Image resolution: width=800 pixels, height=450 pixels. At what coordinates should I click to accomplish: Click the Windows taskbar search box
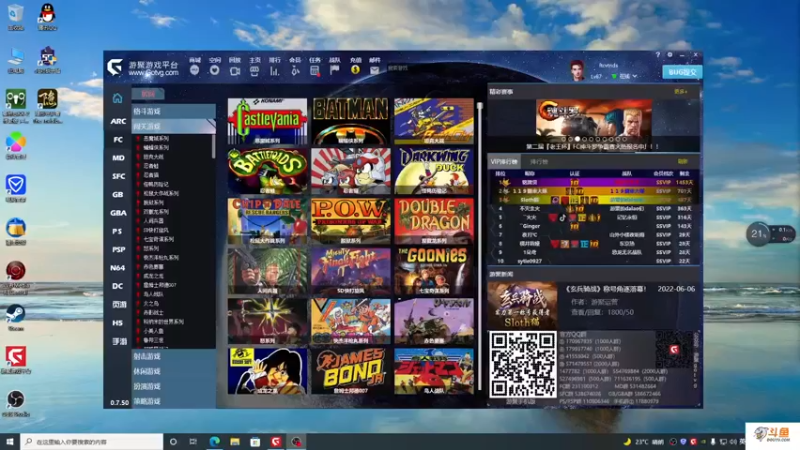[x=92, y=441]
